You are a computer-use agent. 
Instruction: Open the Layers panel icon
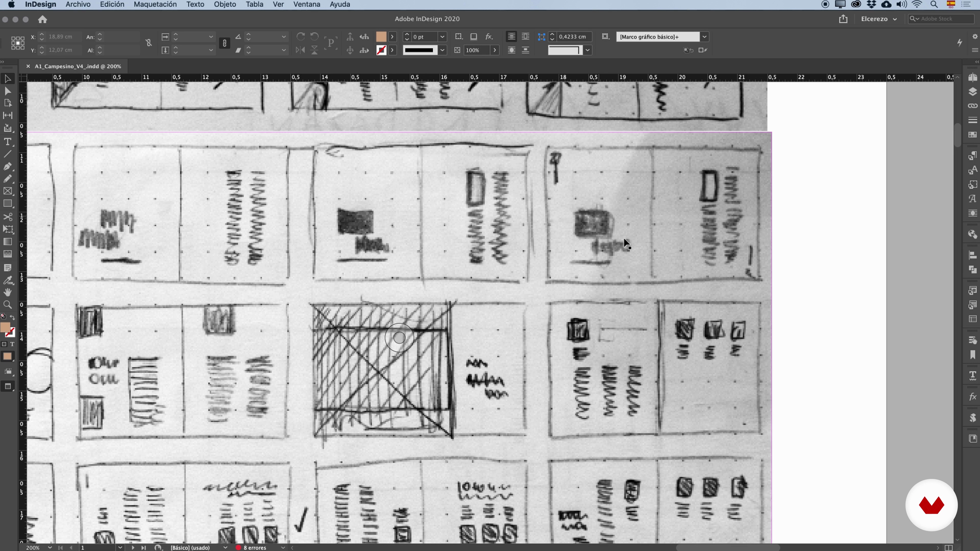coord(972,92)
